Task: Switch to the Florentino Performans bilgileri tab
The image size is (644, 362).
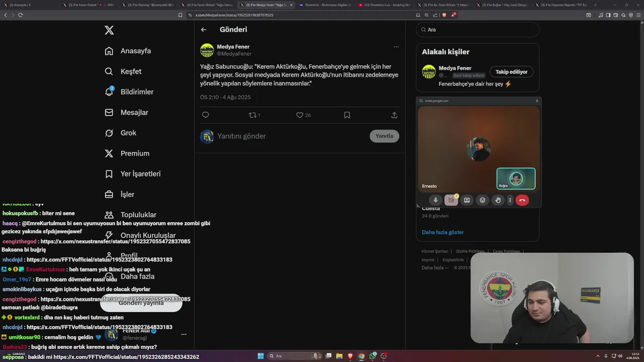Action: [325, 5]
